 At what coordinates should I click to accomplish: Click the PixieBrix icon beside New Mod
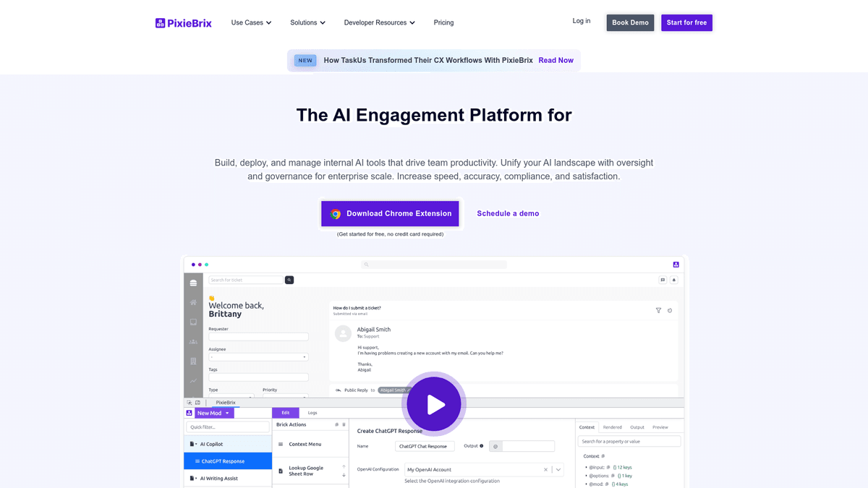tap(190, 413)
